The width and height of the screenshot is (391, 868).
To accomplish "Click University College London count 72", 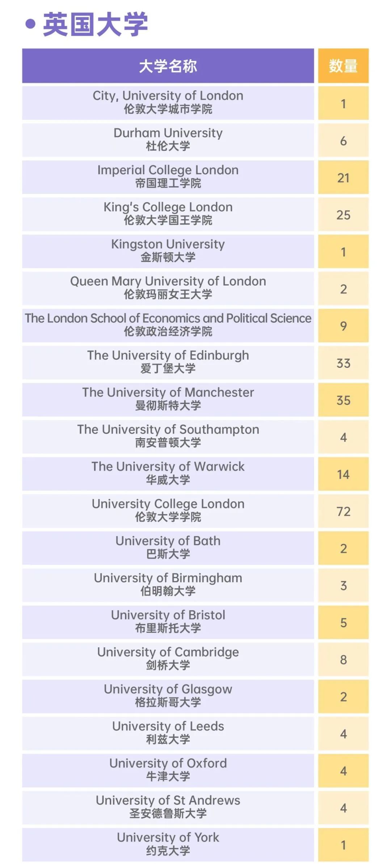I will 343,511.
